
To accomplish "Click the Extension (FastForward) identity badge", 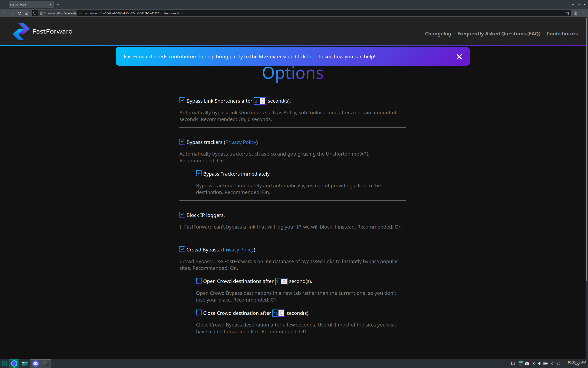I will [58, 13].
